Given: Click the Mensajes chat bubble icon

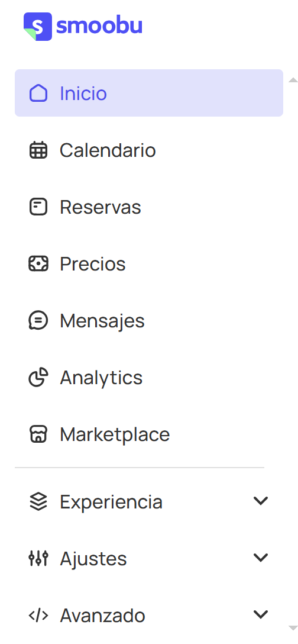Looking at the screenshot, I should 38,320.
